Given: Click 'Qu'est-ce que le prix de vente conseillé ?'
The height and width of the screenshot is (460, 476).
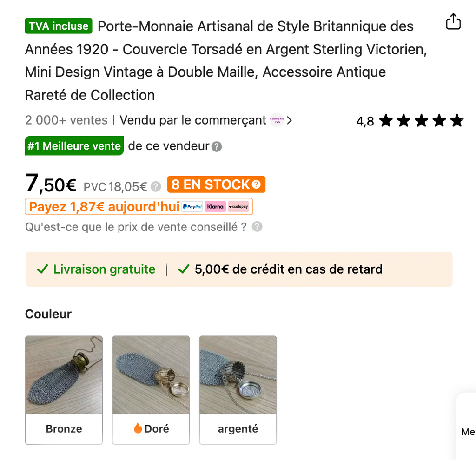Looking at the screenshot, I should [136, 227].
